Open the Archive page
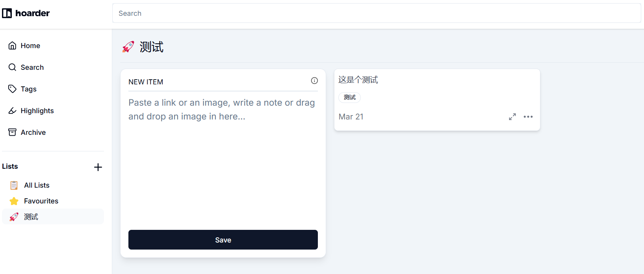The height and width of the screenshot is (274, 644). 33,132
